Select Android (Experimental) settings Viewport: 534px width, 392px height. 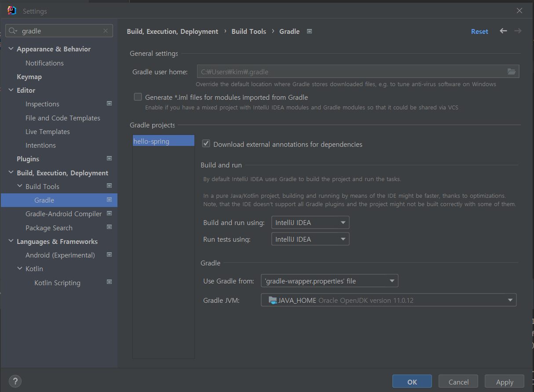pos(60,255)
